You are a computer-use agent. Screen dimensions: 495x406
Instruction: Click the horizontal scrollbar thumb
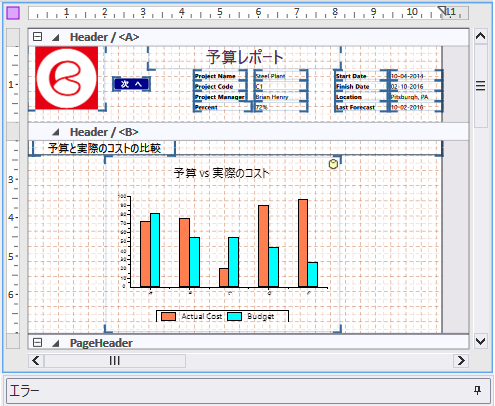click(115, 361)
